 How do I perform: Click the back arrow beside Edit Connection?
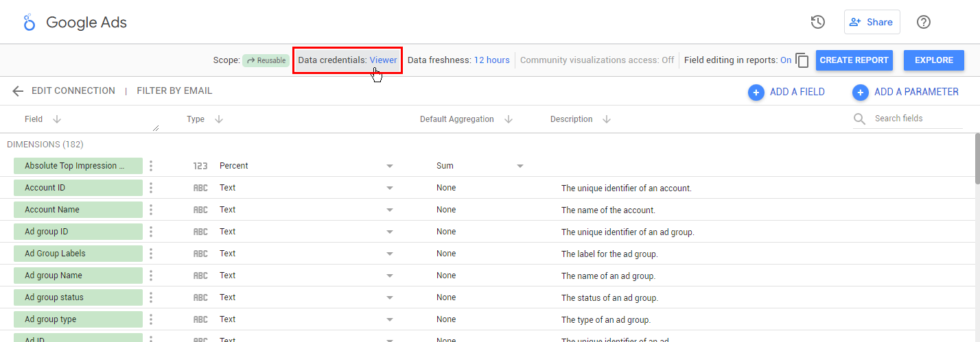(18, 91)
